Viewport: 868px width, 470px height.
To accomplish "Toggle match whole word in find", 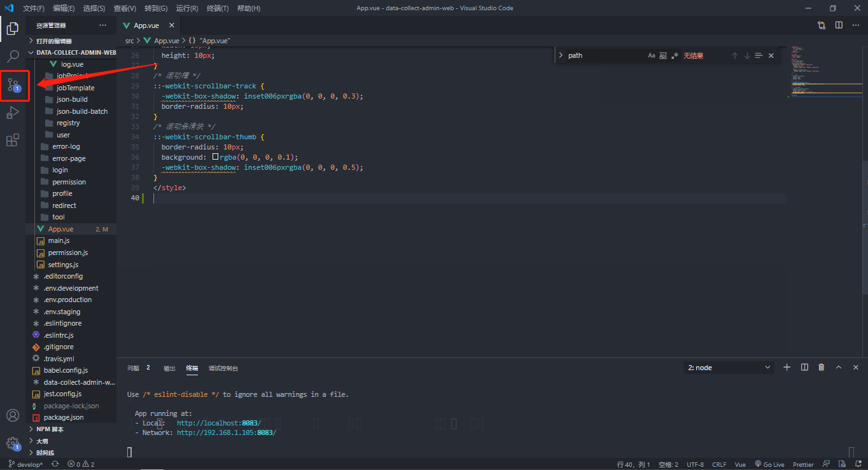I will [x=663, y=55].
